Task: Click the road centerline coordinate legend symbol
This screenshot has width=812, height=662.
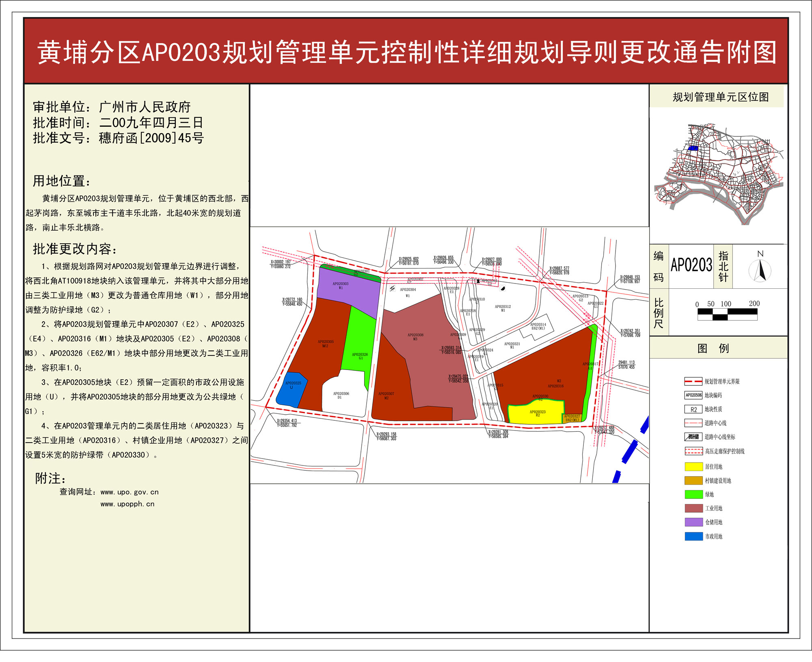Action: pyautogui.click(x=693, y=437)
